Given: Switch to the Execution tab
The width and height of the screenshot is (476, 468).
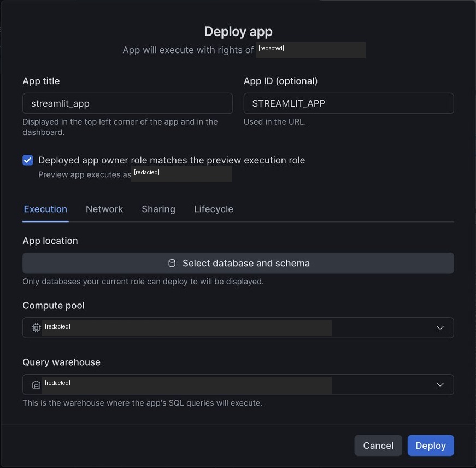Looking at the screenshot, I should (45, 209).
